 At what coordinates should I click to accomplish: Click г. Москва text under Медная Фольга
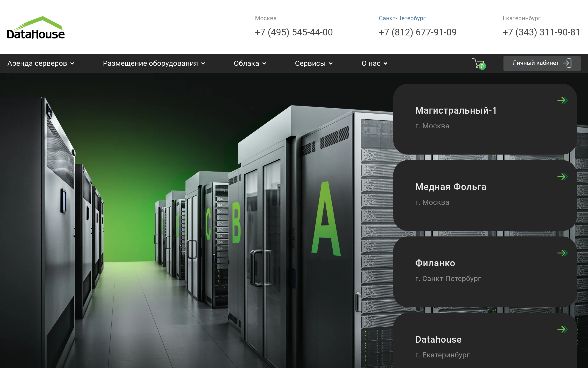pyautogui.click(x=432, y=202)
